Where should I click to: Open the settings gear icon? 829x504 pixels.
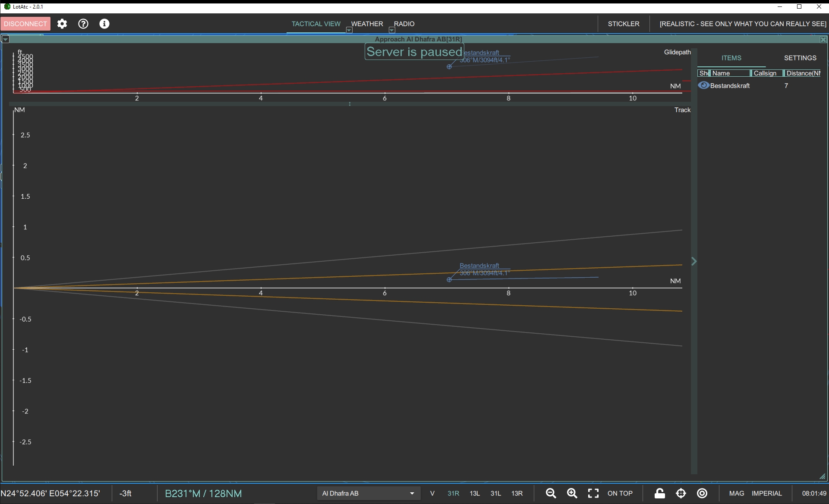pos(62,24)
